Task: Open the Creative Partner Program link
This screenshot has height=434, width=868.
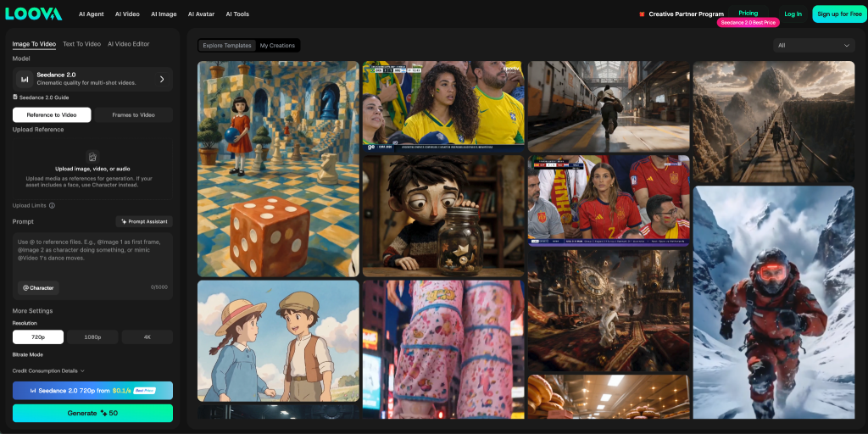Action: click(x=686, y=14)
